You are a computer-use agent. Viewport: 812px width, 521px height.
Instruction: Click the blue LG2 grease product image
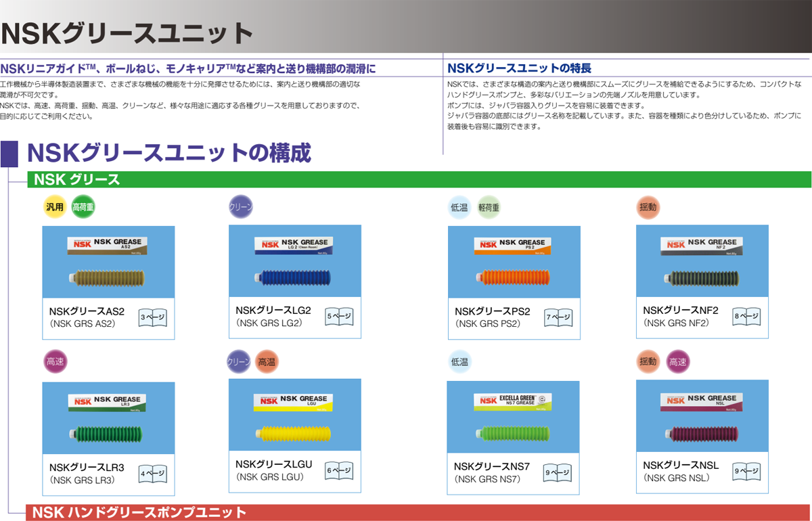pyautogui.click(x=295, y=262)
